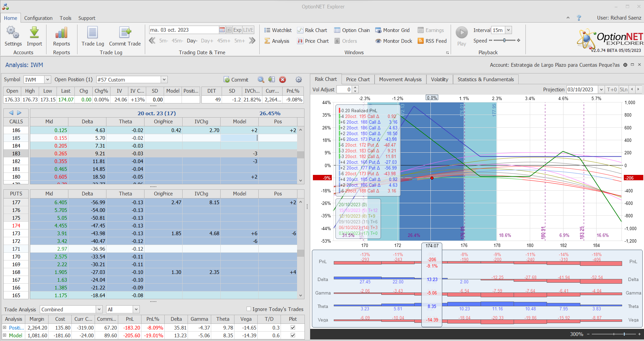
Task: Click the Commit Trade icon
Action: pyautogui.click(x=125, y=33)
